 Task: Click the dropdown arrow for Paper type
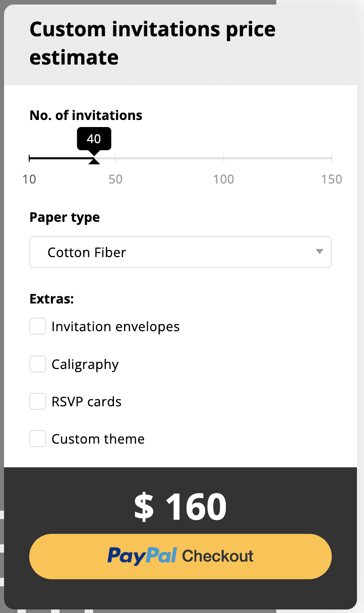pyautogui.click(x=319, y=252)
